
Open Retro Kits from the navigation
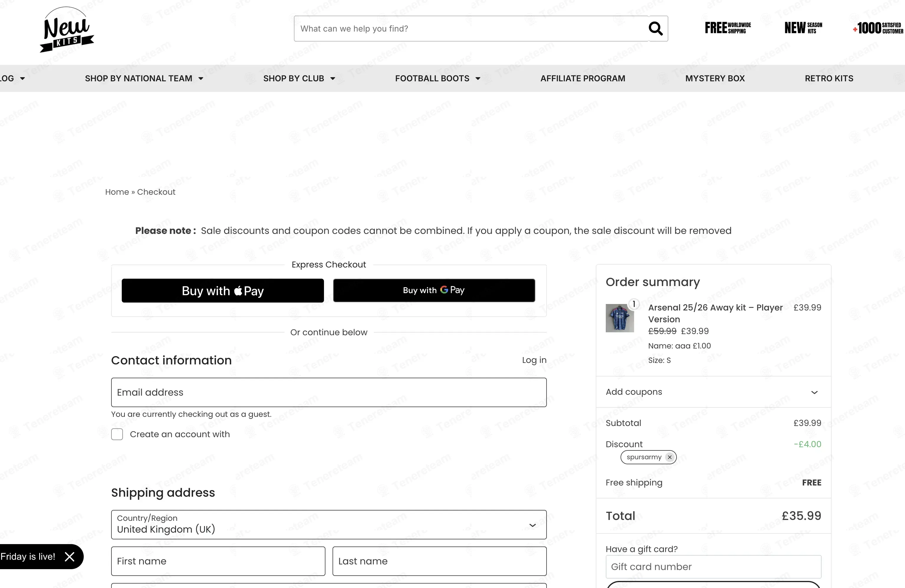(829, 78)
